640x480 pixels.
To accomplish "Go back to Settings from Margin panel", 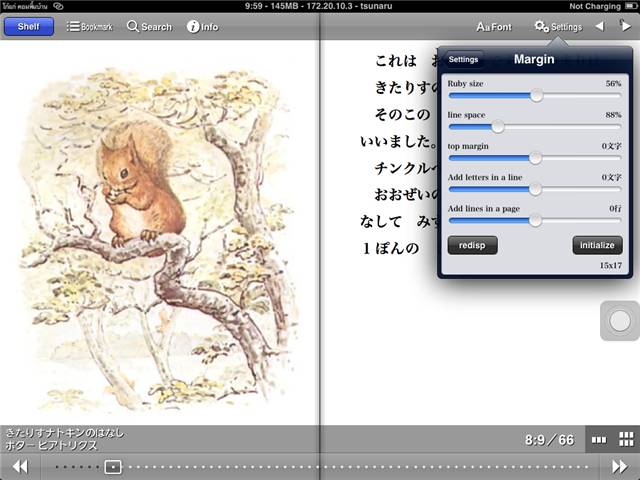I will click(x=463, y=59).
